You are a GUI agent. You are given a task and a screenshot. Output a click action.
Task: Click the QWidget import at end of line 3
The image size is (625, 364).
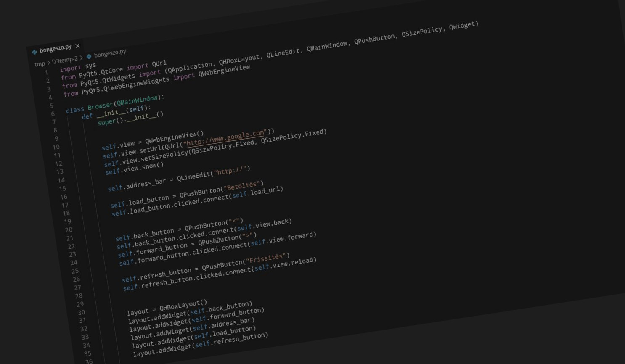coord(463,26)
